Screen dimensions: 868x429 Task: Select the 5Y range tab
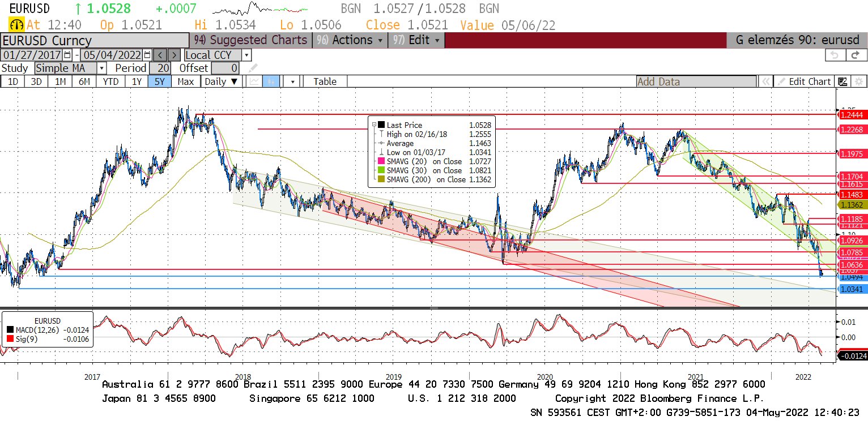[x=159, y=81]
